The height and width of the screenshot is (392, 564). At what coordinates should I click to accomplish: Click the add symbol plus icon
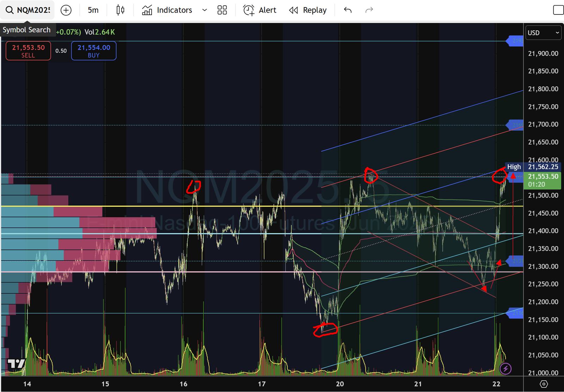click(x=66, y=10)
